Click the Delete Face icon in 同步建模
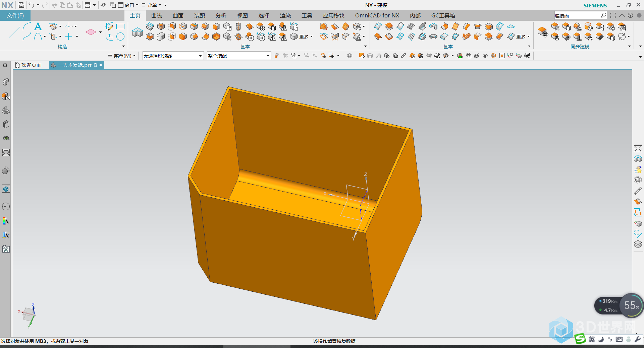The width and height of the screenshot is (644, 348). pyautogui.click(x=555, y=26)
